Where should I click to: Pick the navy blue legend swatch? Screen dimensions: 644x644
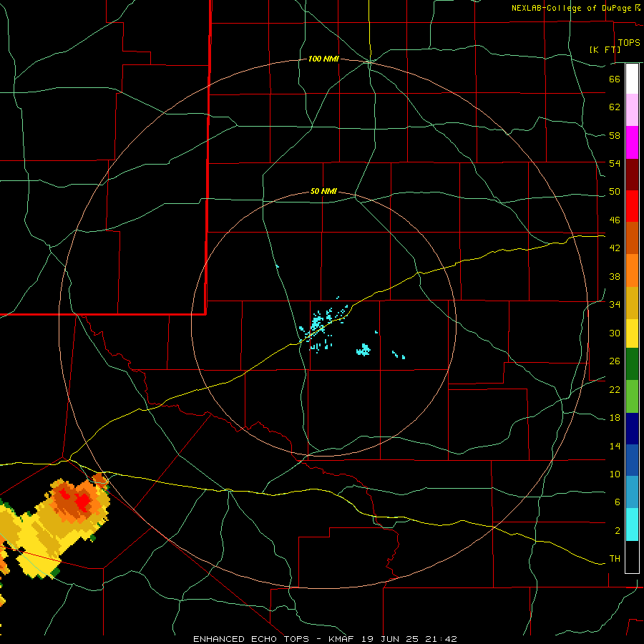click(632, 429)
